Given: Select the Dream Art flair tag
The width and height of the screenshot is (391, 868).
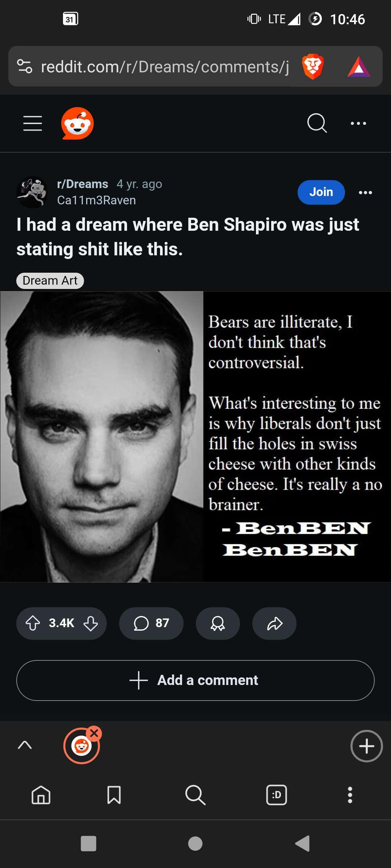Looking at the screenshot, I should 50,281.
